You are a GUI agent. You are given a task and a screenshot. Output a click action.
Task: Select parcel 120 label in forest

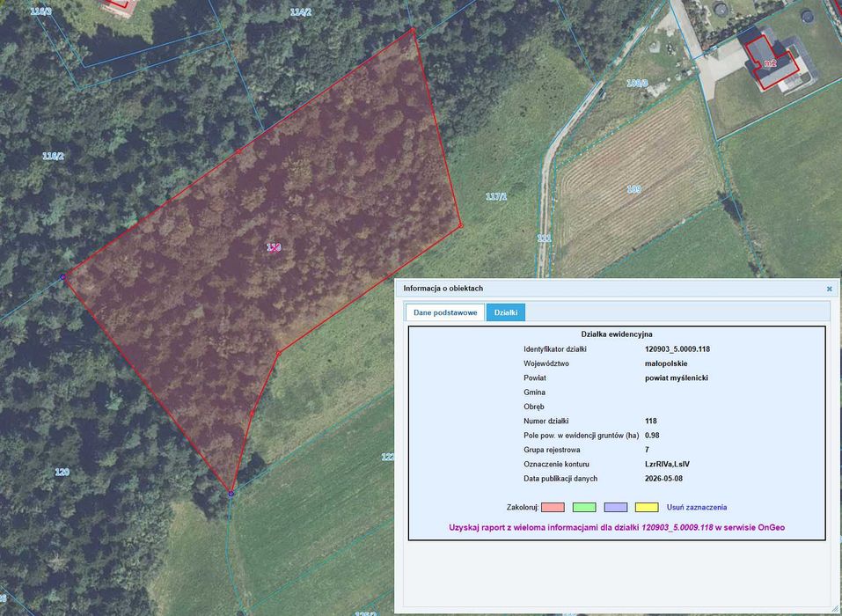(x=62, y=472)
